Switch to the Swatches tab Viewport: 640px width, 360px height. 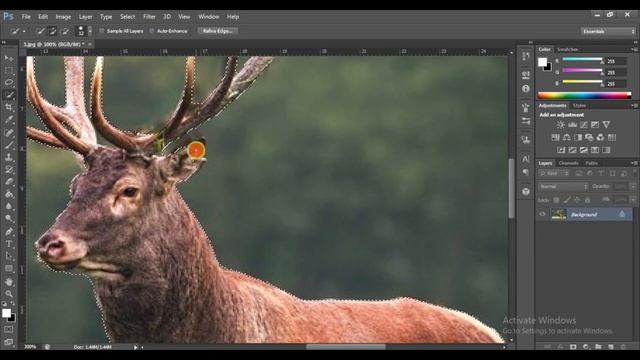[x=568, y=49]
